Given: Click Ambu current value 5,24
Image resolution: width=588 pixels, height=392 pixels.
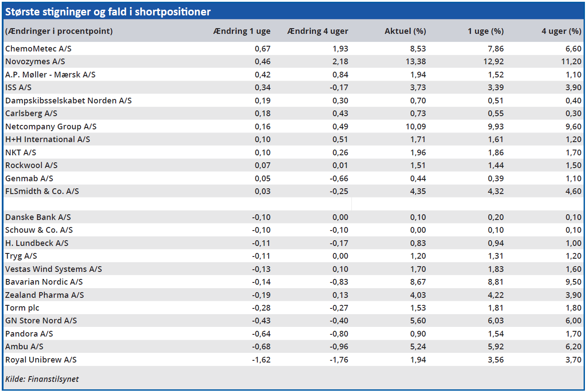Looking at the screenshot, I should (418, 347).
